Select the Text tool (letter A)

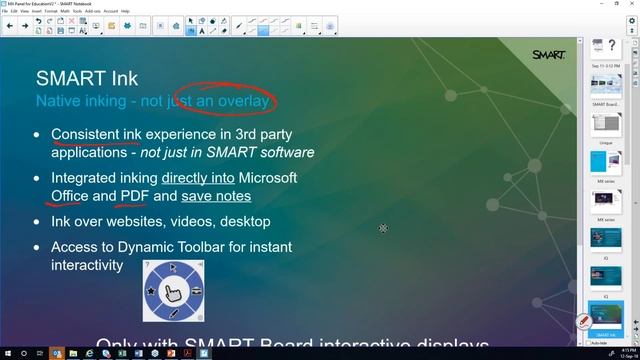[202, 31]
